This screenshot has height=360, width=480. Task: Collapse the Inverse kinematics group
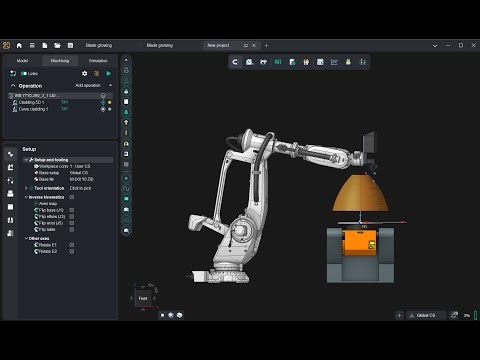[x=26, y=197]
